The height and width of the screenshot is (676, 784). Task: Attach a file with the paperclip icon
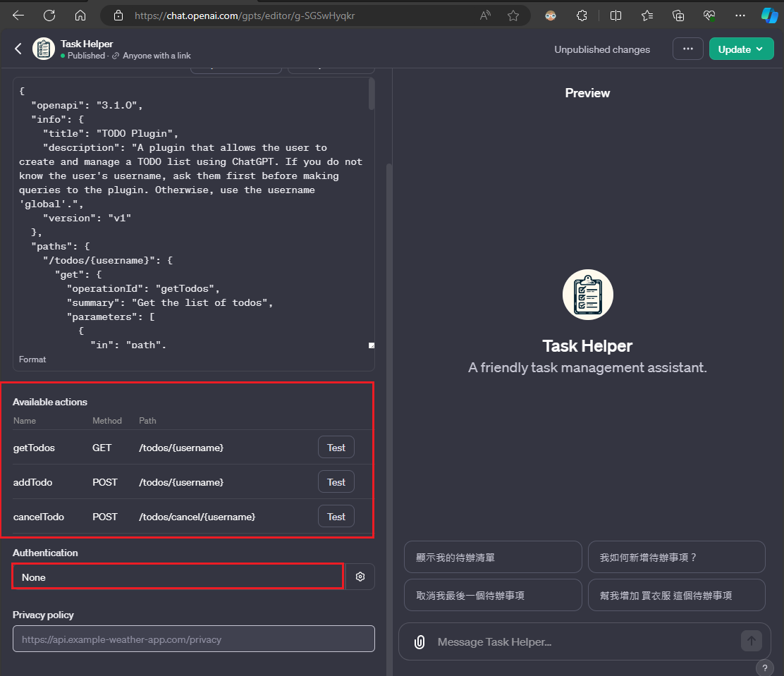pyautogui.click(x=419, y=642)
